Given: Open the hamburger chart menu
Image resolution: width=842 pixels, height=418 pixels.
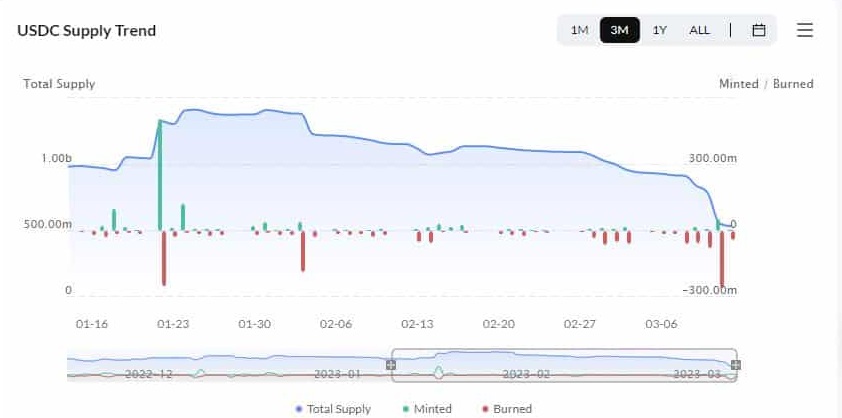Looking at the screenshot, I should pyautogui.click(x=804, y=30).
